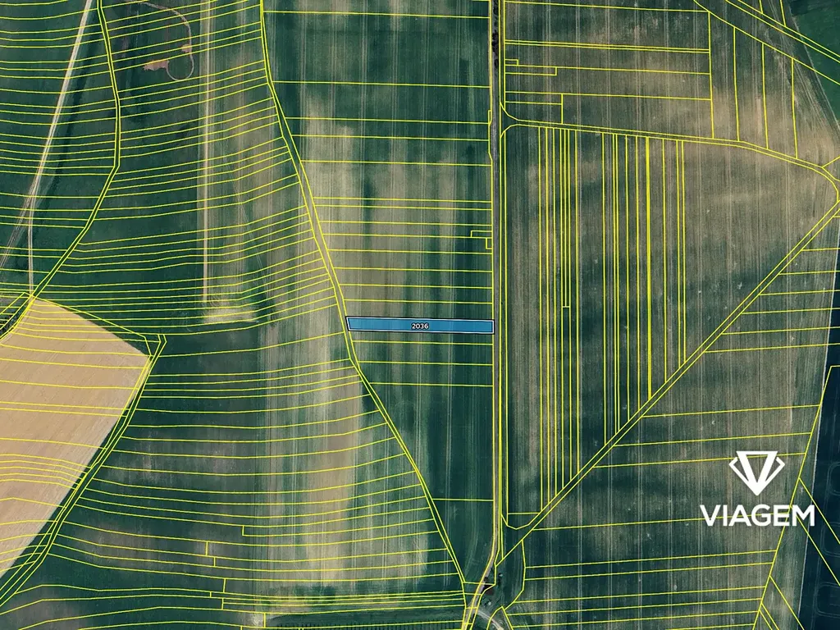Select the parcel strip directly above parcel 2036
840x630 pixels.
[418, 311]
